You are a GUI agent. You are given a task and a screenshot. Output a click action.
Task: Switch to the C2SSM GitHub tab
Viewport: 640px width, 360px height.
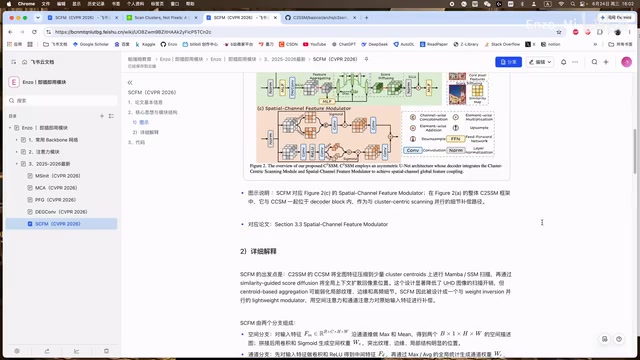[319, 18]
